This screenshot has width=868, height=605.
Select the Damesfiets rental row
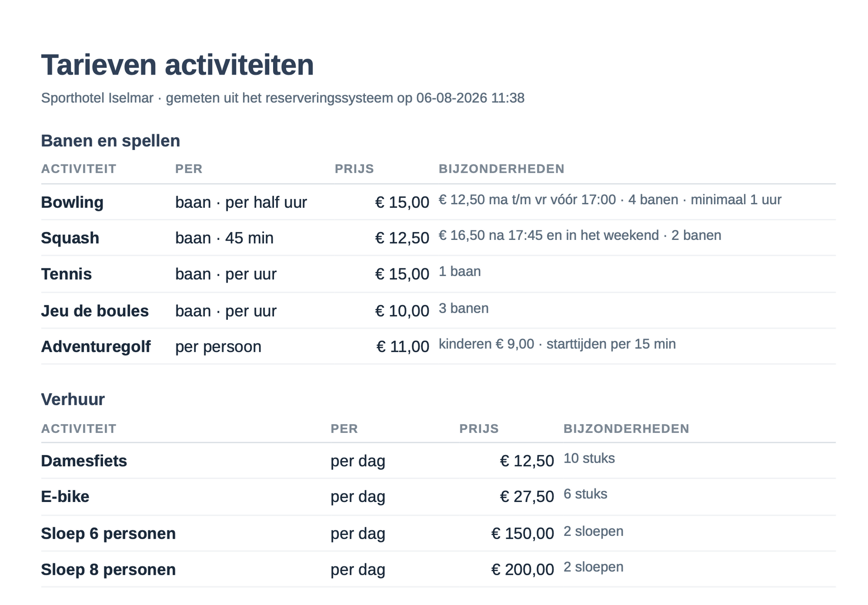[438, 461]
